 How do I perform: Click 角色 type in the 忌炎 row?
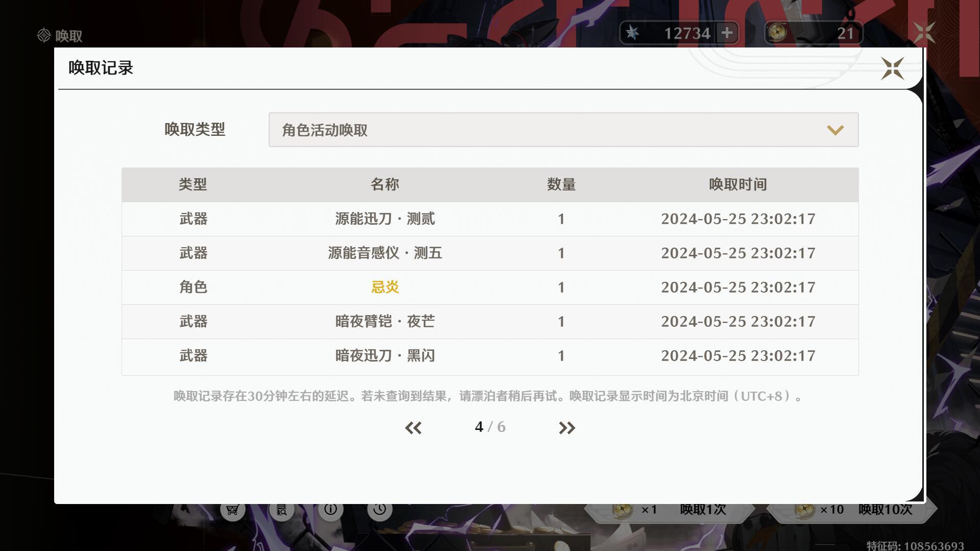[193, 288]
